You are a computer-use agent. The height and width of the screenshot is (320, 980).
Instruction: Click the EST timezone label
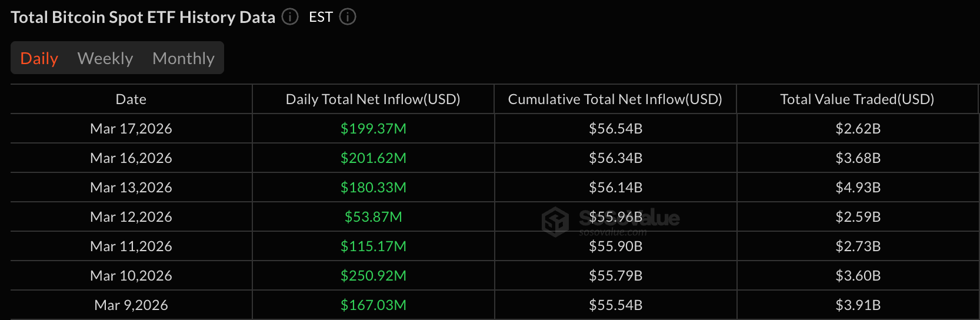click(x=321, y=17)
